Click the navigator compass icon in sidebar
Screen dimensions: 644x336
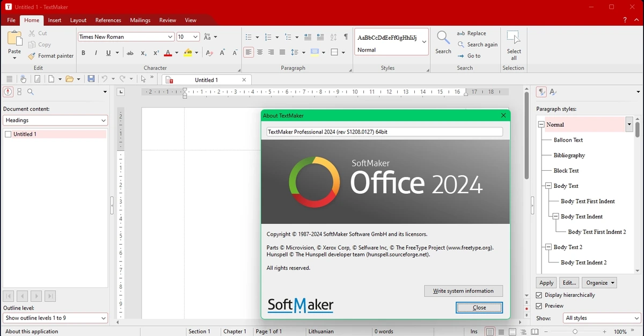(x=8, y=92)
